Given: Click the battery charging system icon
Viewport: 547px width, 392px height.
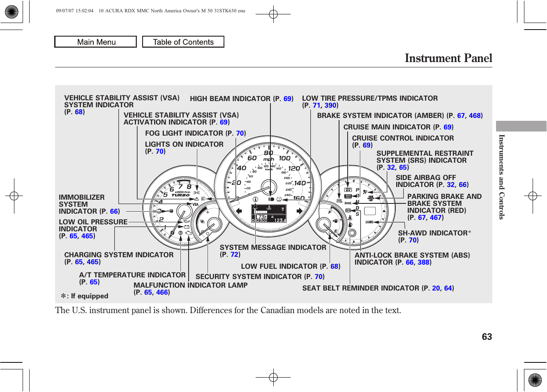Looking at the screenshot, I should coord(187,227).
